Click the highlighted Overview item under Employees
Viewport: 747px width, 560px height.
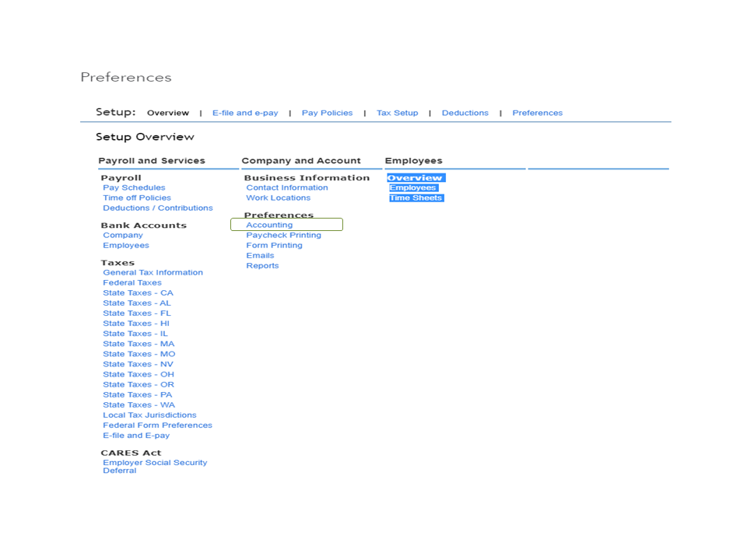pyautogui.click(x=416, y=177)
